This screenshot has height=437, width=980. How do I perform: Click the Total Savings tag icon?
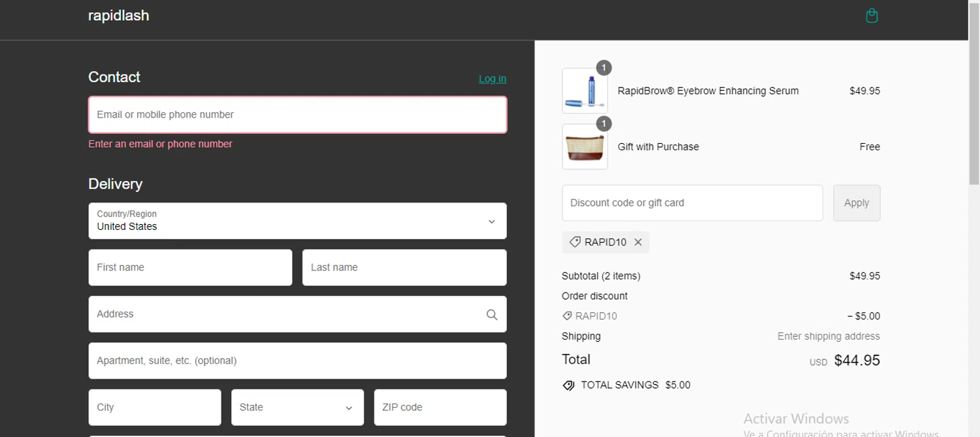point(568,385)
